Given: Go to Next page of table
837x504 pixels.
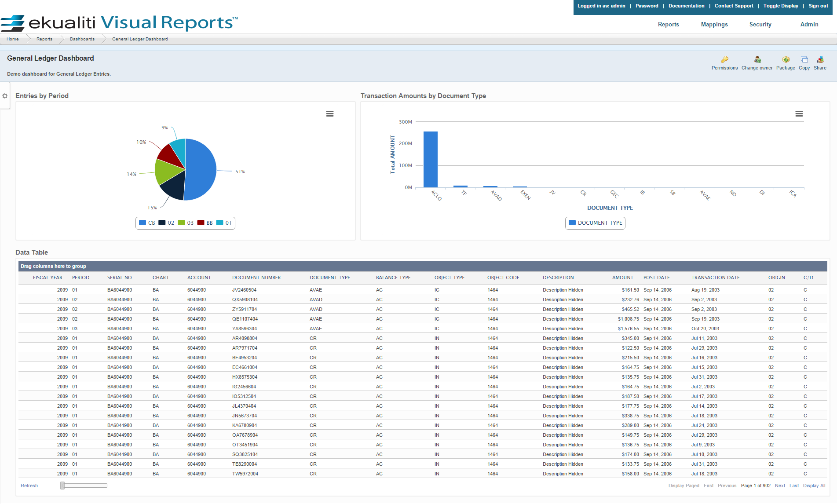Looking at the screenshot, I should tap(780, 486).
